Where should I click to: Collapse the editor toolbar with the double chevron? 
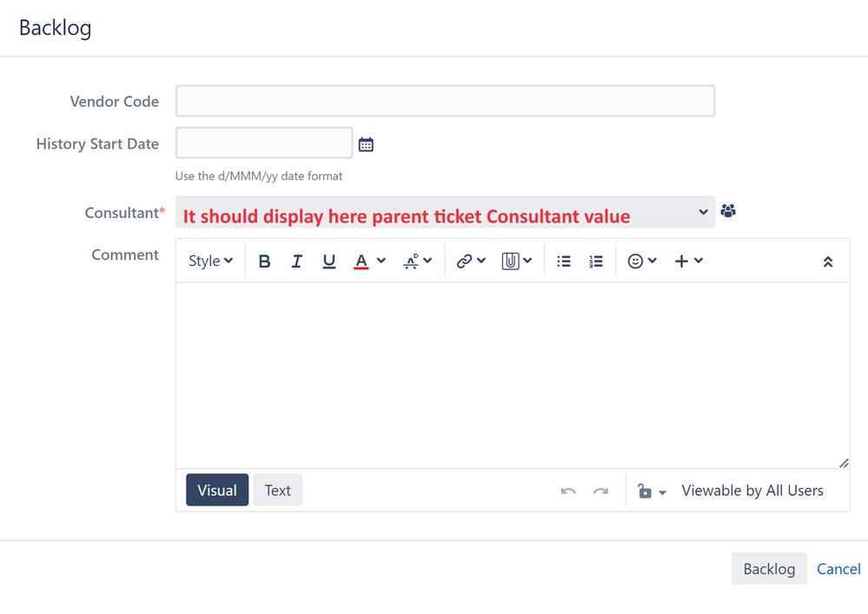(826, 261)
